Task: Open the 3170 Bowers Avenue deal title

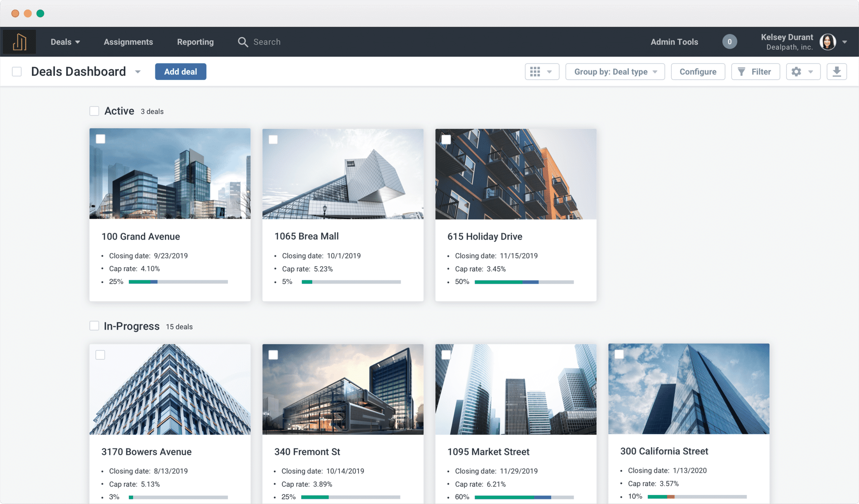Action: point(146,452)
